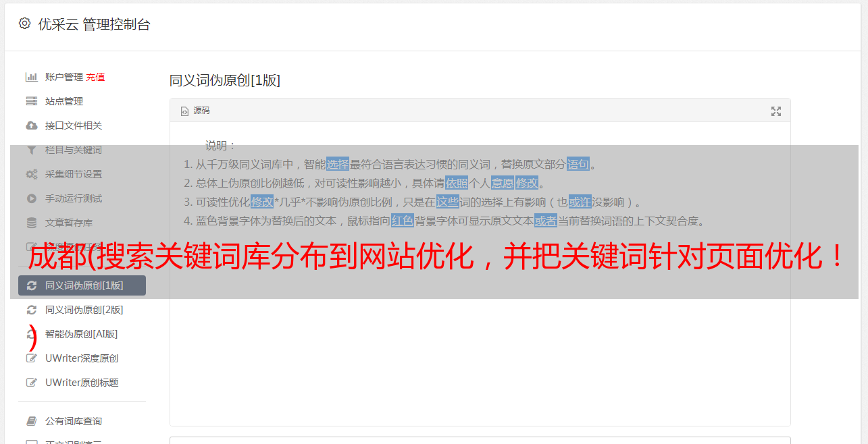Open 账户管理 bar chart icon
This screenshot has height=444, width=868.
click(31, 77)
